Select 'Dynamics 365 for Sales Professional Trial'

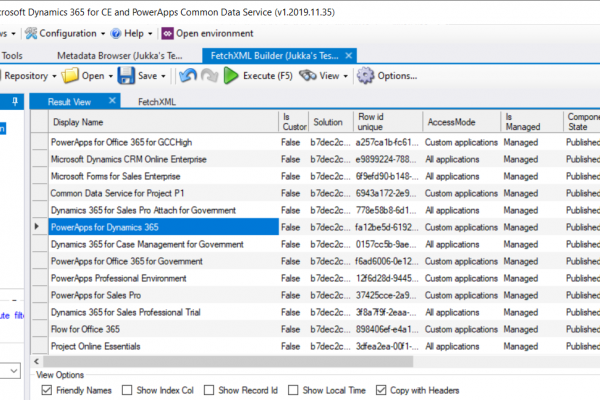[163, 312]
